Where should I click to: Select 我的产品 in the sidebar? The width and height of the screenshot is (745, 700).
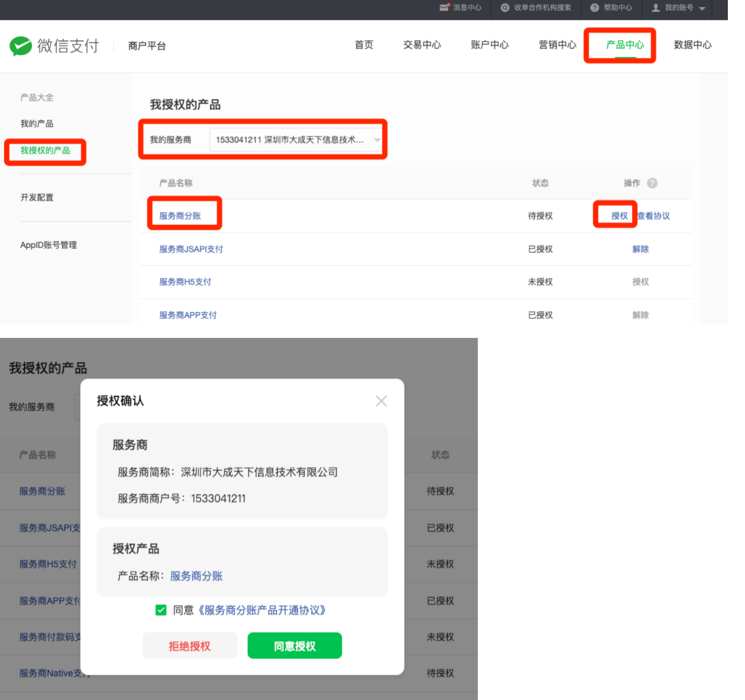pyautogui.click(x=37, y=124)
